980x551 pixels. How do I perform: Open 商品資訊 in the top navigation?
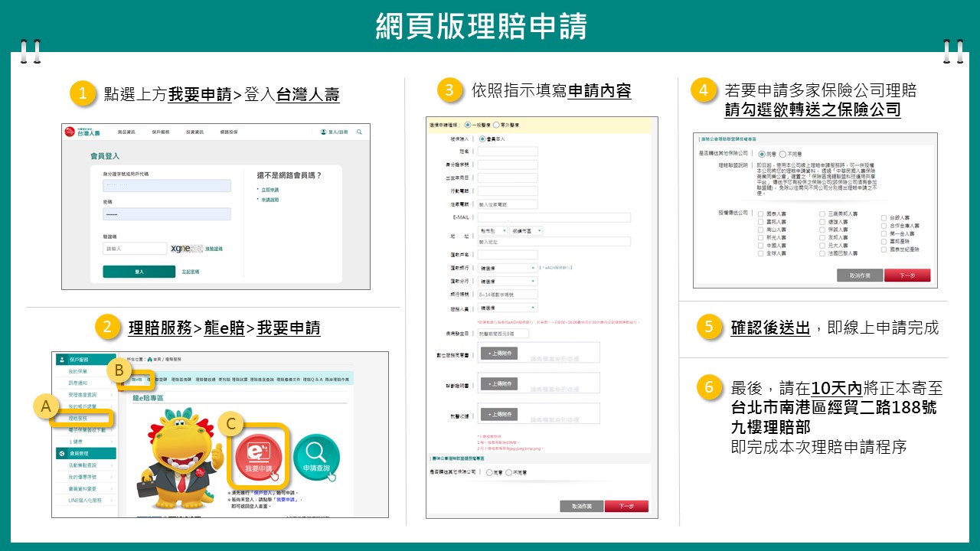coord(126,132)
